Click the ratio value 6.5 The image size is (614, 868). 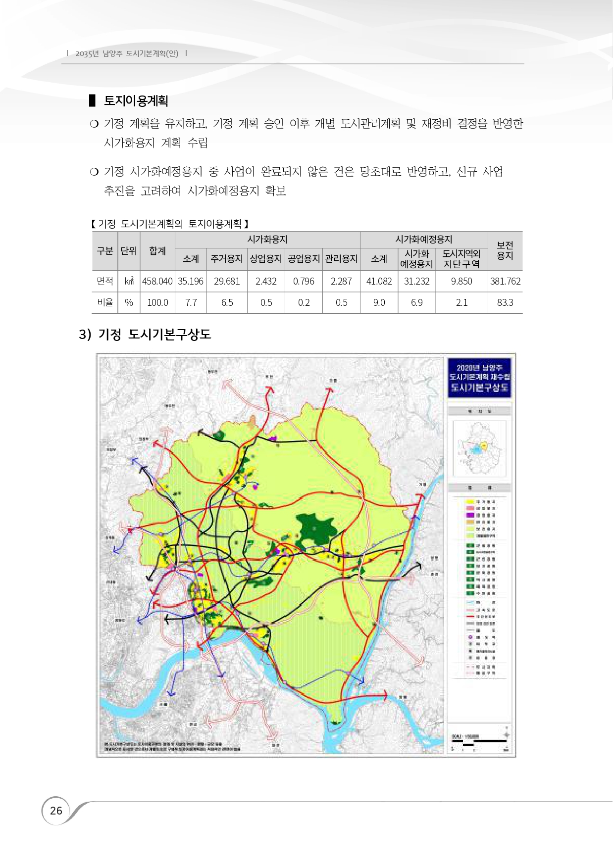pyautogui.click(x=227, y=302)
